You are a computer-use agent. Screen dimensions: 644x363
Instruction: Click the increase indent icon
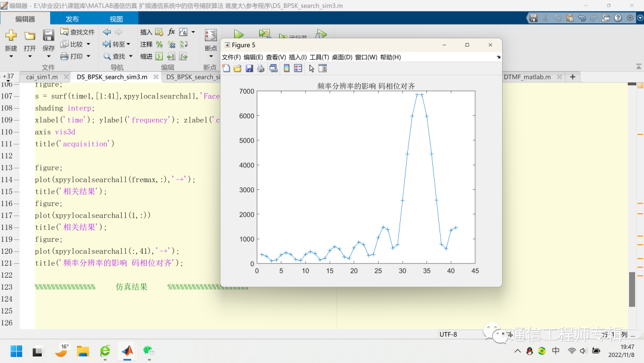(x=171, y=56)
